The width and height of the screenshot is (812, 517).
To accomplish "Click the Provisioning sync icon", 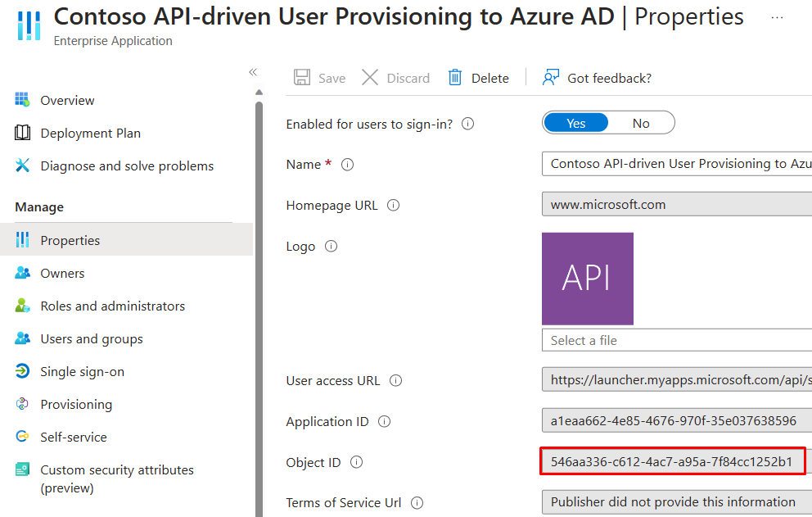I will pos(22,403).
